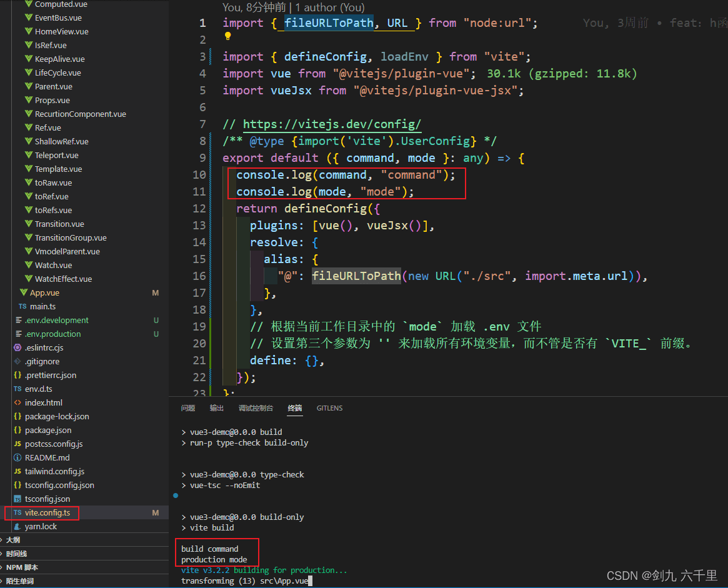
Task: Switch to the 输出 output tab
Action: [217, 408]
